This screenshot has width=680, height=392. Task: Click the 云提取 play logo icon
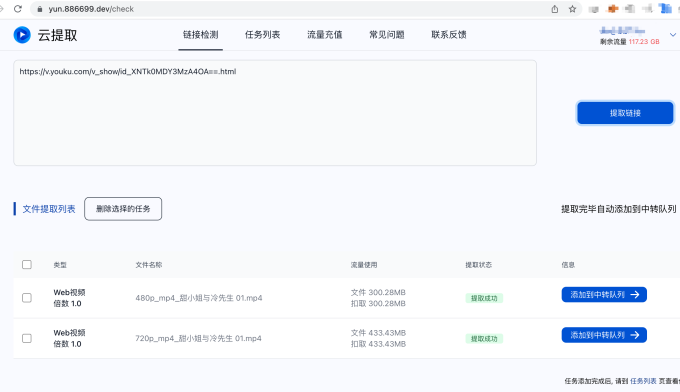(x=22, y=35)
